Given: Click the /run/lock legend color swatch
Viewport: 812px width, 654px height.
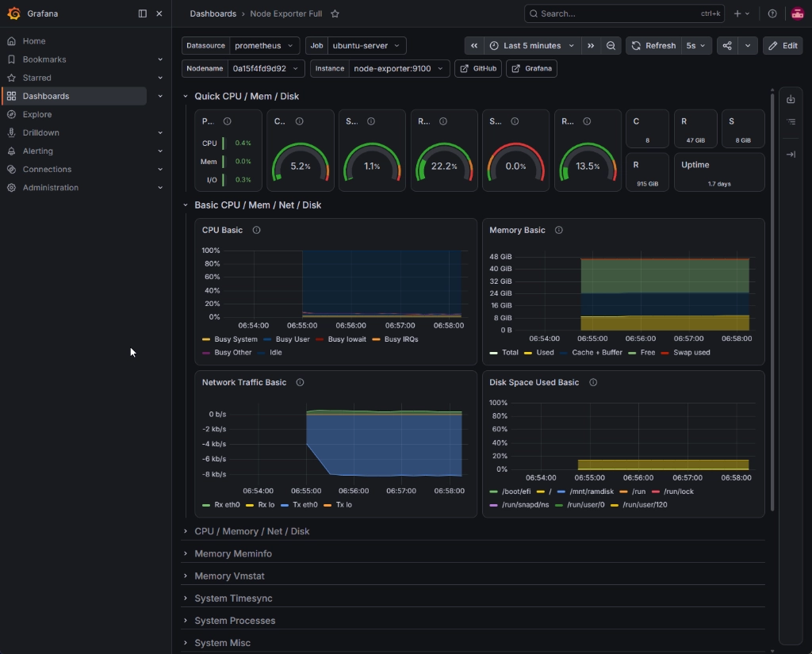Looking at the screenshot, I should click(x=656, y=491).
